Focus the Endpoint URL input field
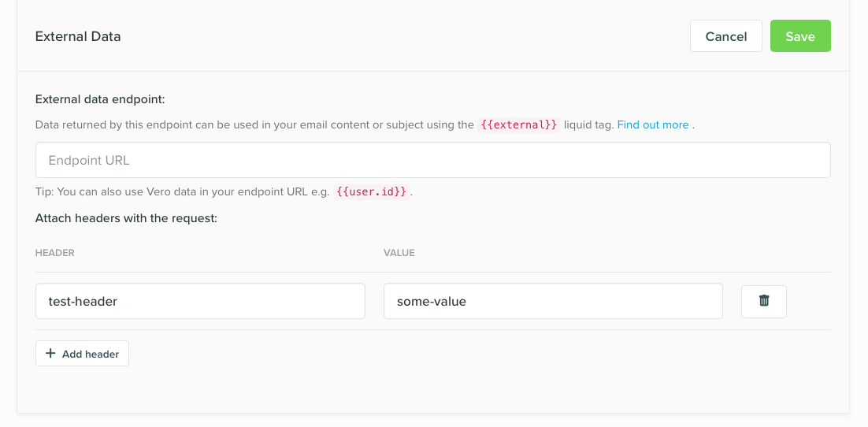 coord(433,160)
